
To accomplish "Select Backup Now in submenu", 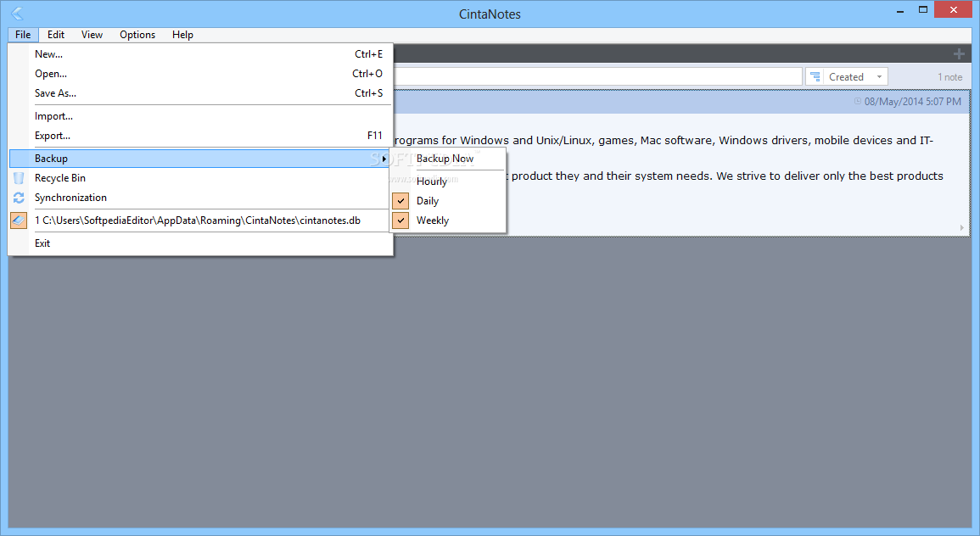I will pyautogui.click(x=447, y=159).
